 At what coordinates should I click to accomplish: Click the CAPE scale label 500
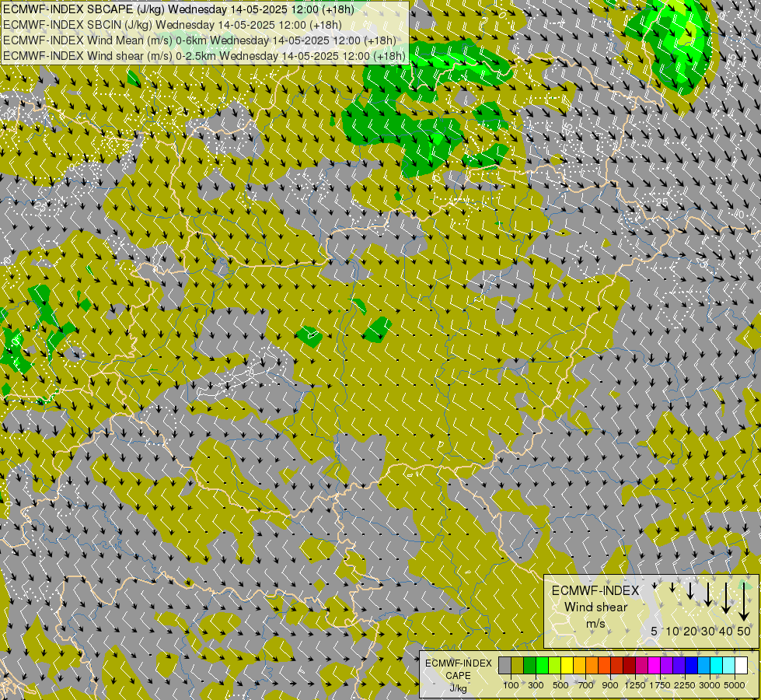[x=560, y=685]
